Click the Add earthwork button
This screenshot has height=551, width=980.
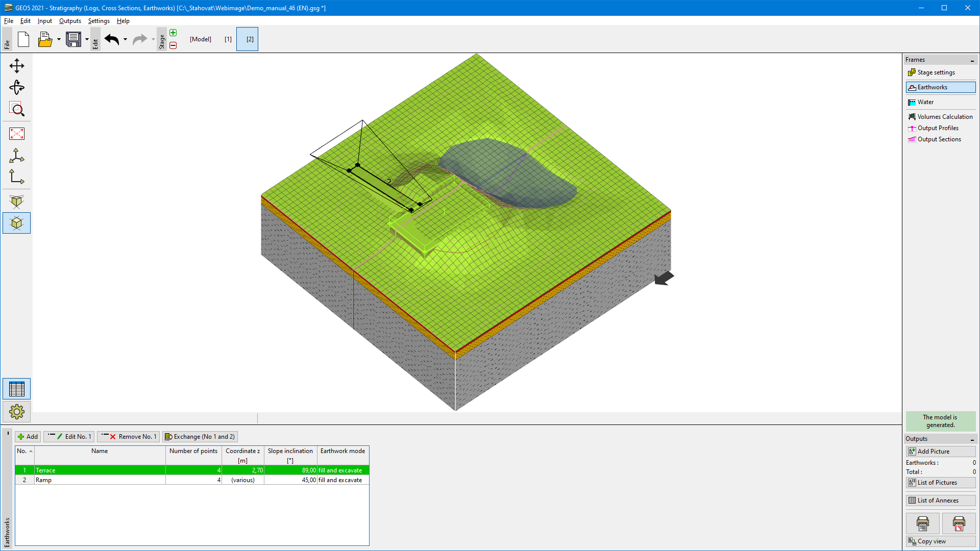(x=27, y=437)
